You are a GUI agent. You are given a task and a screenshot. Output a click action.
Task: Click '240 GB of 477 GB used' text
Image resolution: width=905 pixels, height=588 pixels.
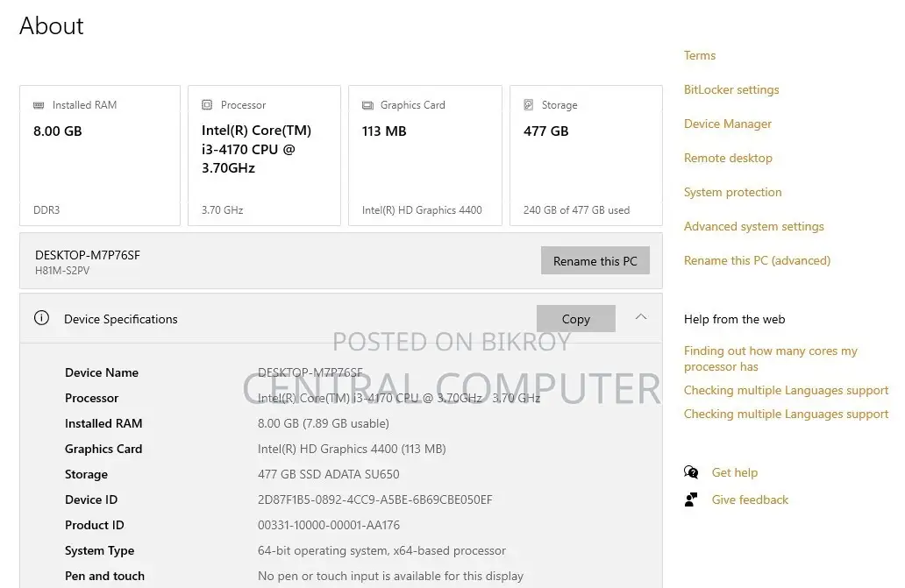click(x=577, y=210)
